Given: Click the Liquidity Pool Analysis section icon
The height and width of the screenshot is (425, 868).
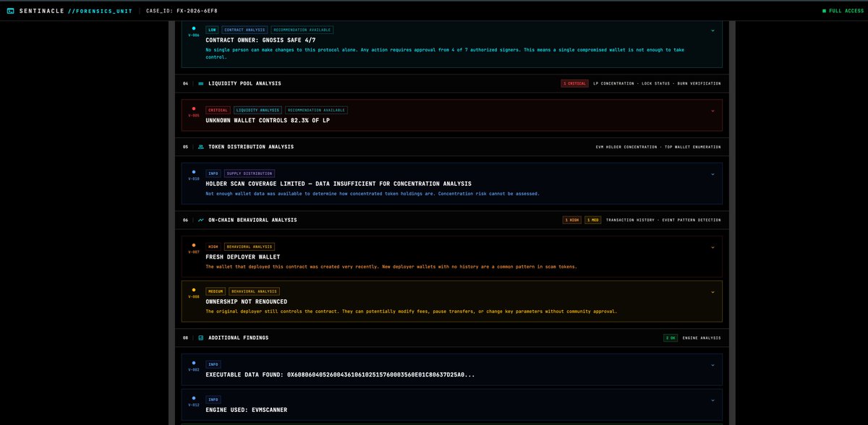Looking at the screenshot, I should pos(200,84).
